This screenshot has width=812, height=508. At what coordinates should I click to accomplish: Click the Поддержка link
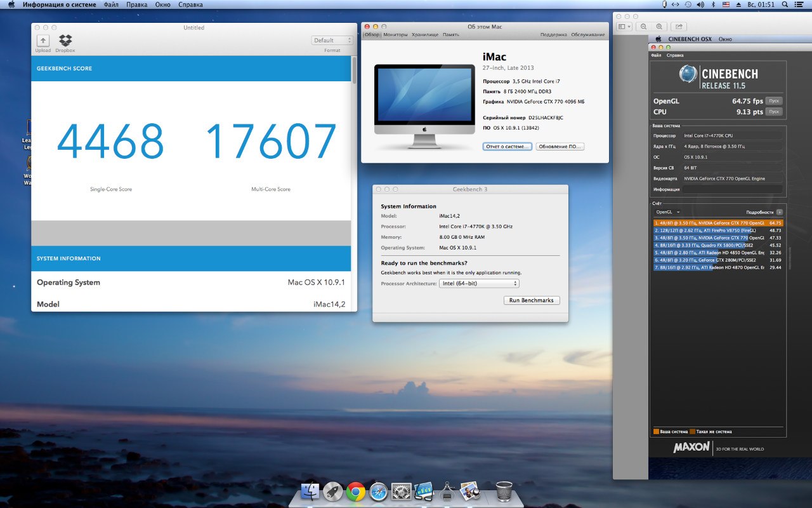(554, 35)
